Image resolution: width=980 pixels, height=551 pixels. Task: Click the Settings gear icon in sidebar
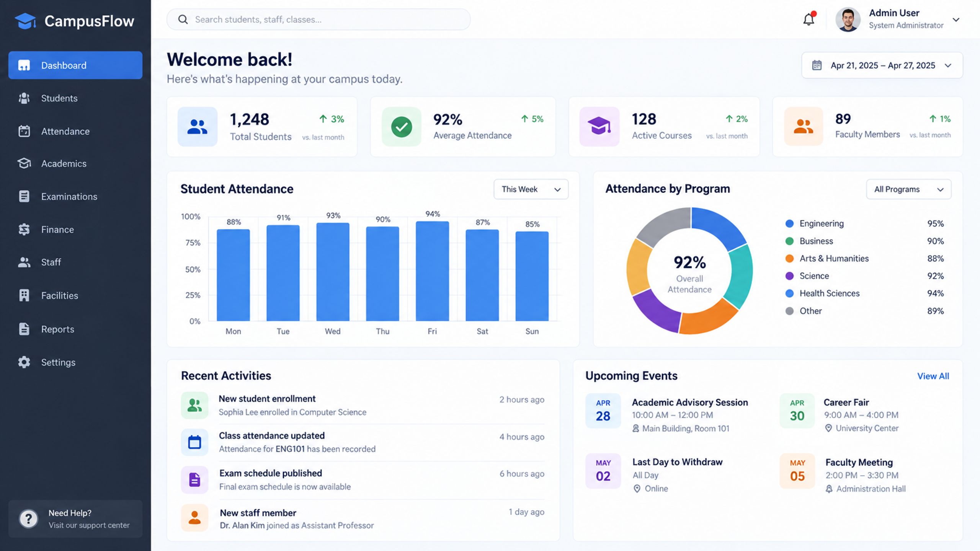(x=24, y=362)
